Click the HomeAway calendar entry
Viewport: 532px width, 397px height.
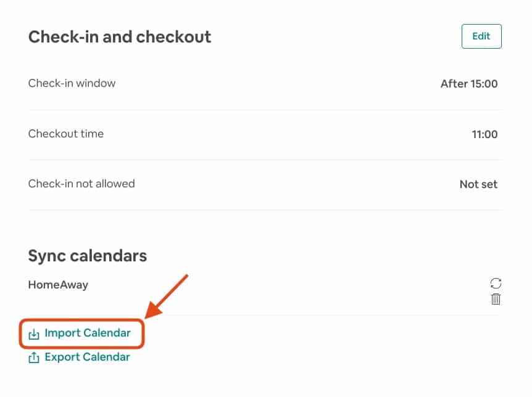point(58,284)
